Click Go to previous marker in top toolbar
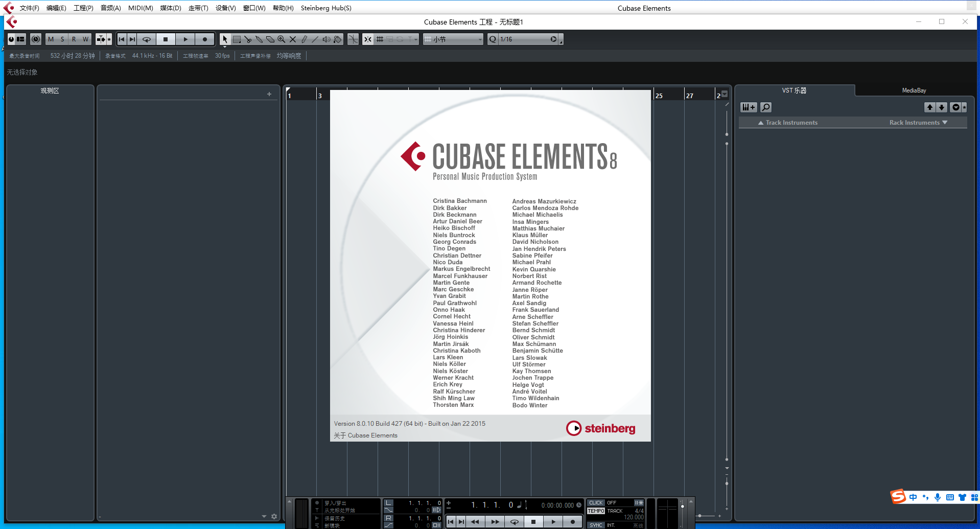This screenshot has height=529, width=980. point(122,39)
